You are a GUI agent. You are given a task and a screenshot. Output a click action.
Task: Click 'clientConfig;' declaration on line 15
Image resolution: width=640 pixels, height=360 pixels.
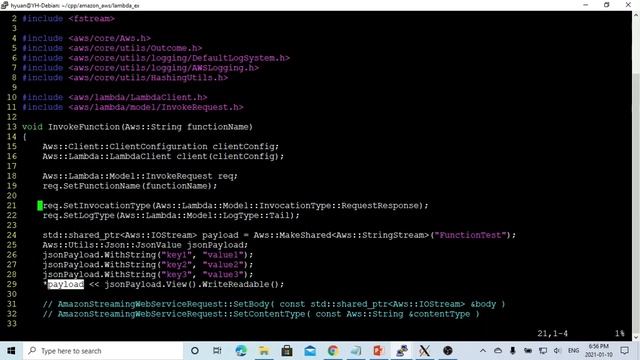[246, 147]
